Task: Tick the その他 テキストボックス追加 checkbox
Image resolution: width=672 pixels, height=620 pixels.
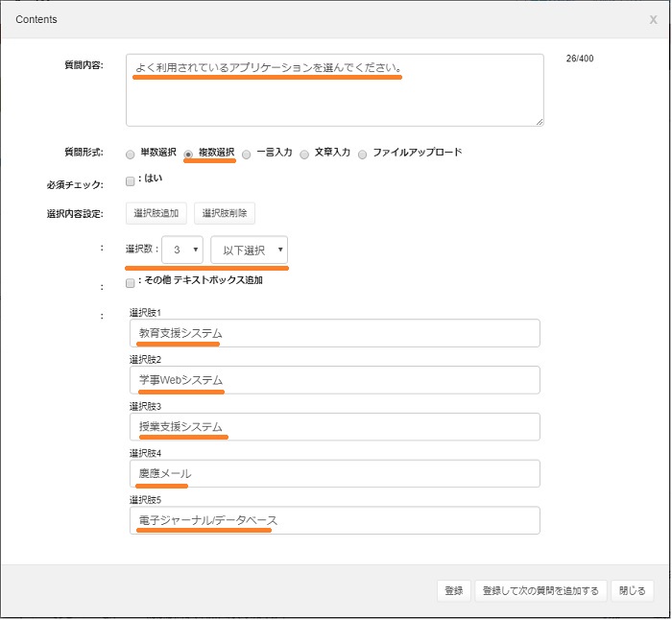Action: [x=131, y=282]
